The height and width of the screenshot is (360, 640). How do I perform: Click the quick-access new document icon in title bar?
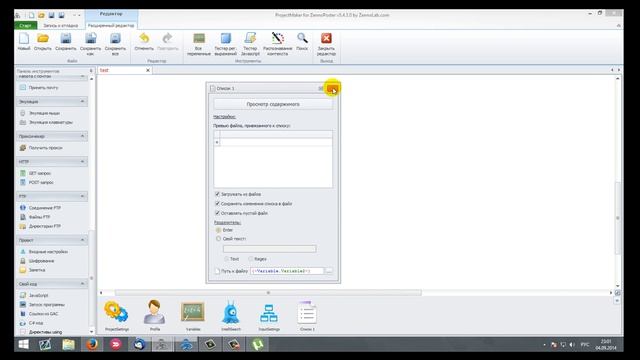coord(31,15)
